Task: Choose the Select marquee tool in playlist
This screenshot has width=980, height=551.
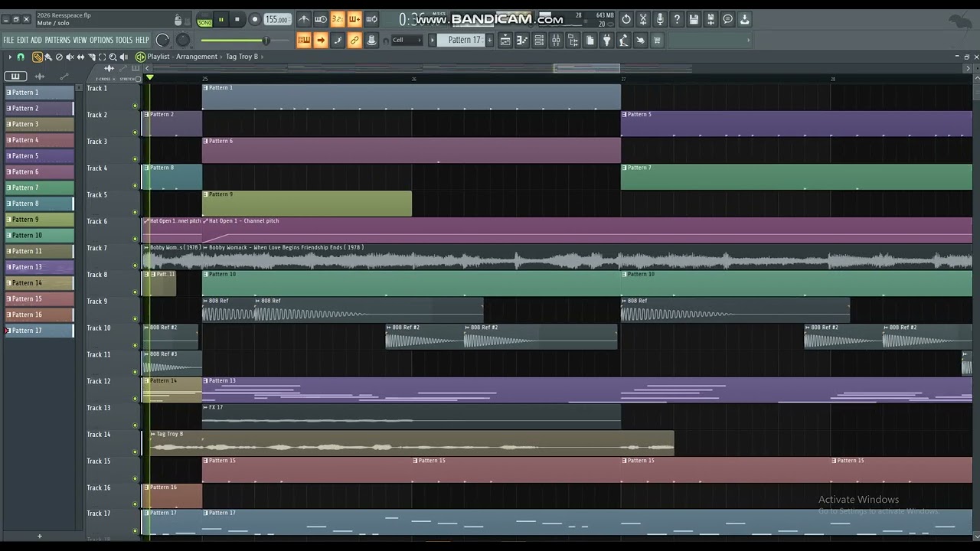Action: coord(102,57)
